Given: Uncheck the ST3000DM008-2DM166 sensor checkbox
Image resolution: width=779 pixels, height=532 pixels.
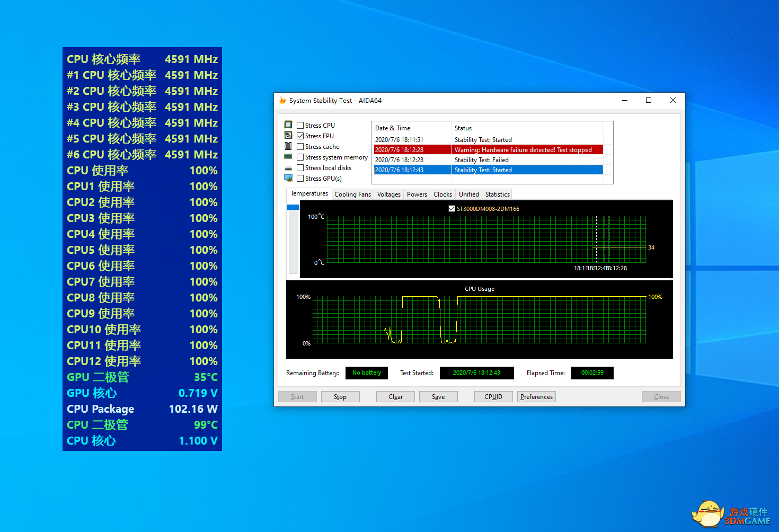Looking at the screenshot, I should pos(452,209).
